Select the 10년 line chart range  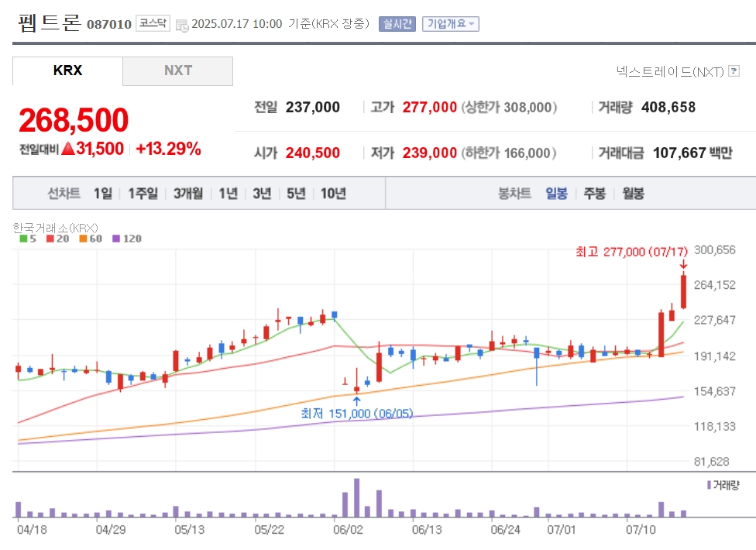[333, 194]
